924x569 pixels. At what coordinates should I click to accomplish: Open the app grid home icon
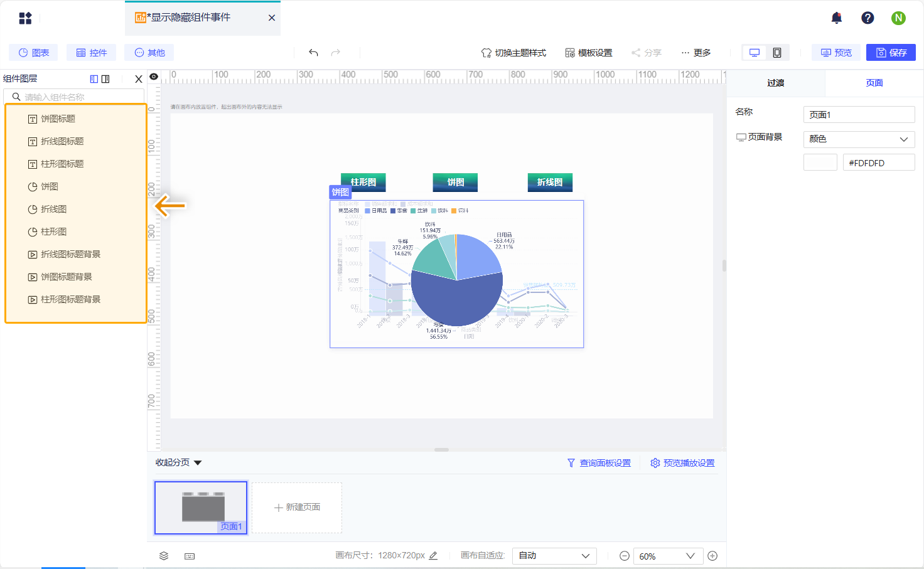(25, 18)
